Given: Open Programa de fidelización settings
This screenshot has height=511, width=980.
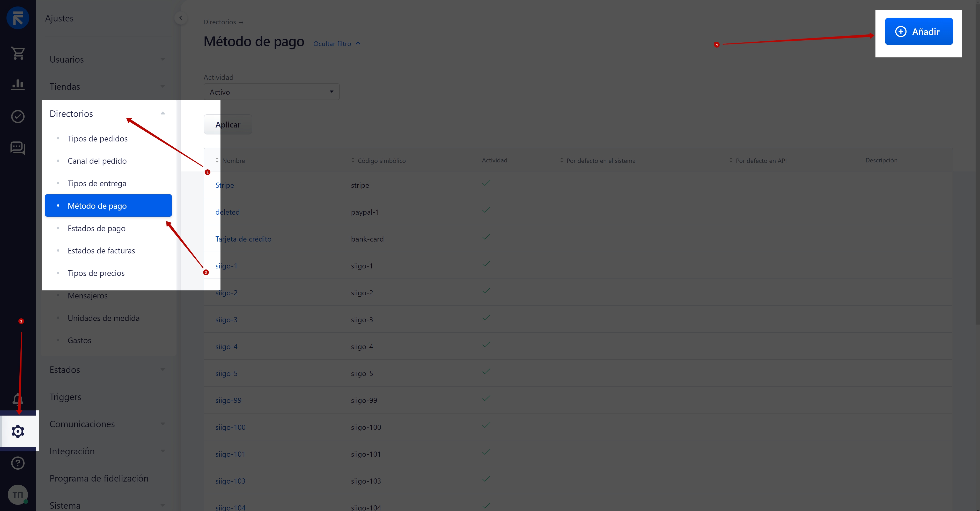Looking at the screenshot, I should click(99, 478).
